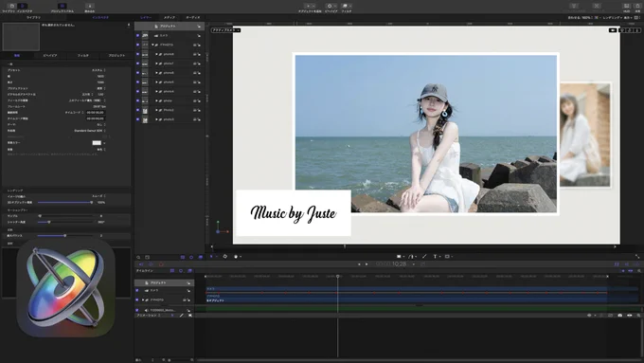
Task: Switch to the Media tab
Action: point(170,18)
